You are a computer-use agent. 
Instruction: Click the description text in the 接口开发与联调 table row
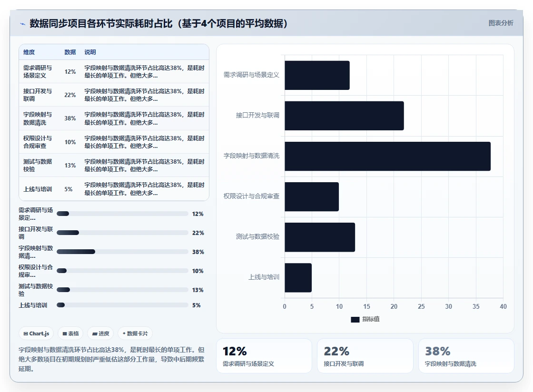[x=145, y=95]
